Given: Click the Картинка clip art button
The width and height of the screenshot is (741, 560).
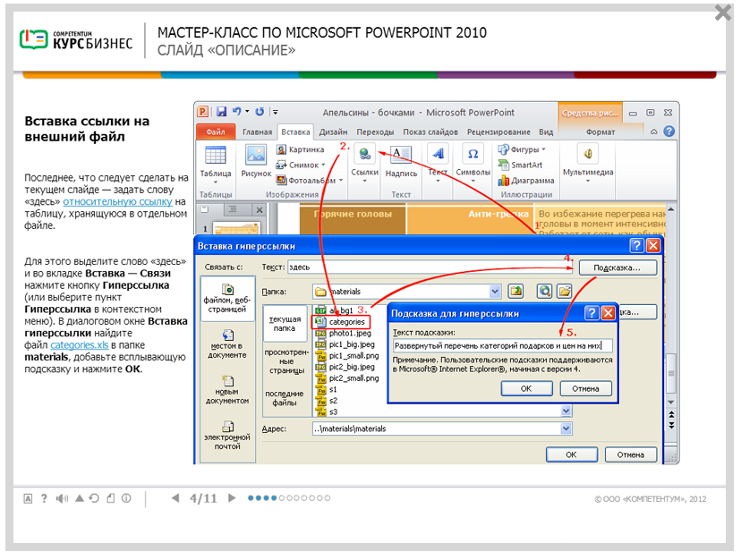Looking at the screenshot, I should pyautogui.click(x=301, y=149).
